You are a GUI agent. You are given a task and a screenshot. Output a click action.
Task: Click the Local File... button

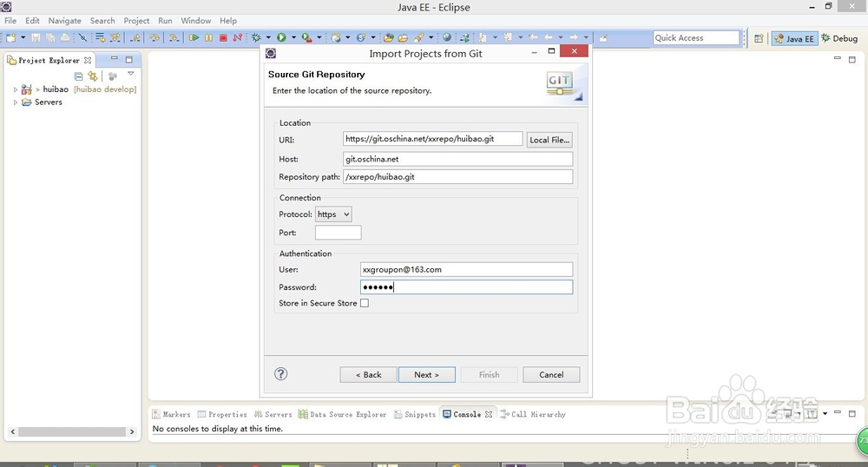coord(549,140)
